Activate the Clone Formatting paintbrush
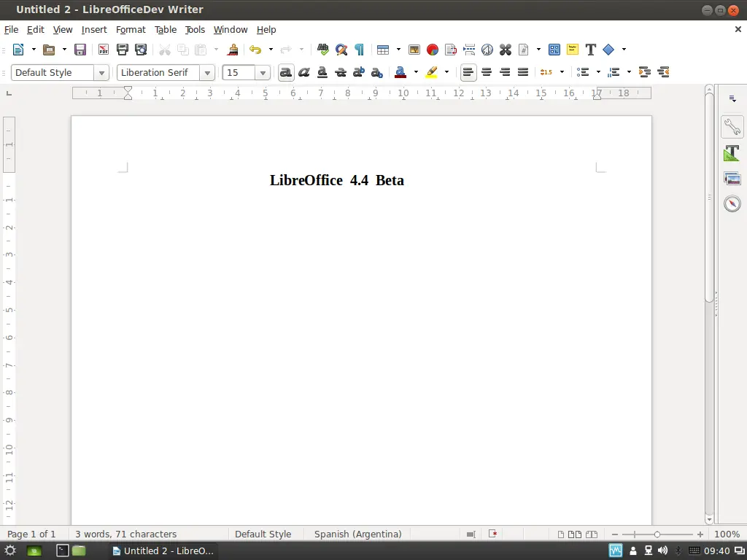747x560 pixels. 233,50
